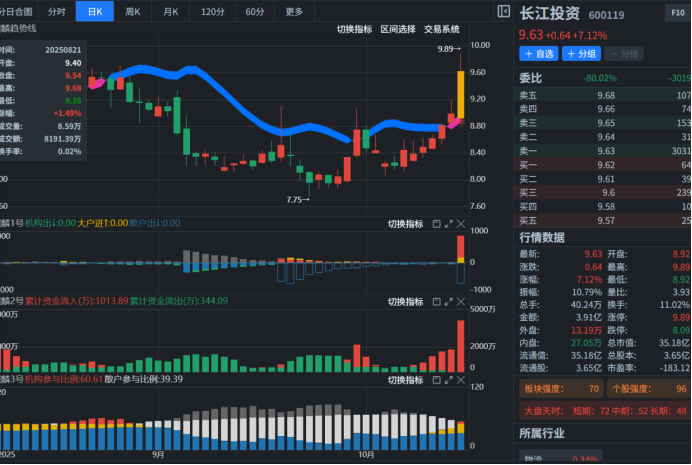Close the participation ratio indicator panel
This screenshot has width=692, height=465.
pyautogui.click(x=461, y=380)
